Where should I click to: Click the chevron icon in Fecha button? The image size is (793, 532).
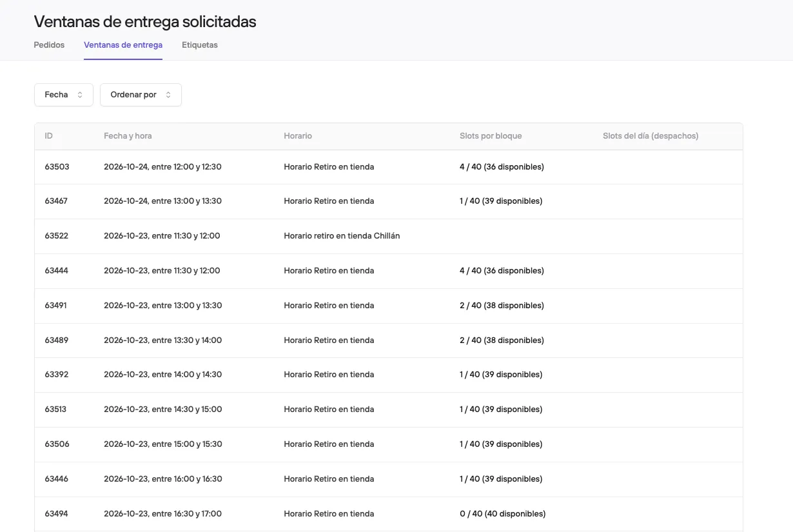click(x=80, y=95)
